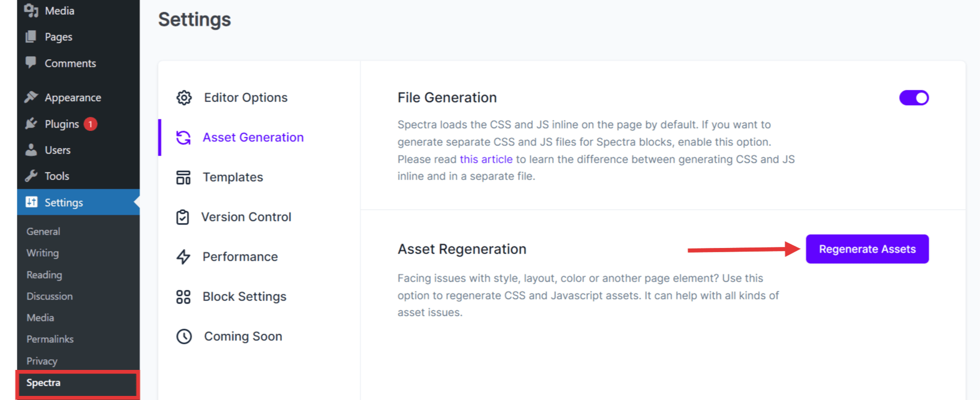Click the Coming Soon clock icon

184,337
